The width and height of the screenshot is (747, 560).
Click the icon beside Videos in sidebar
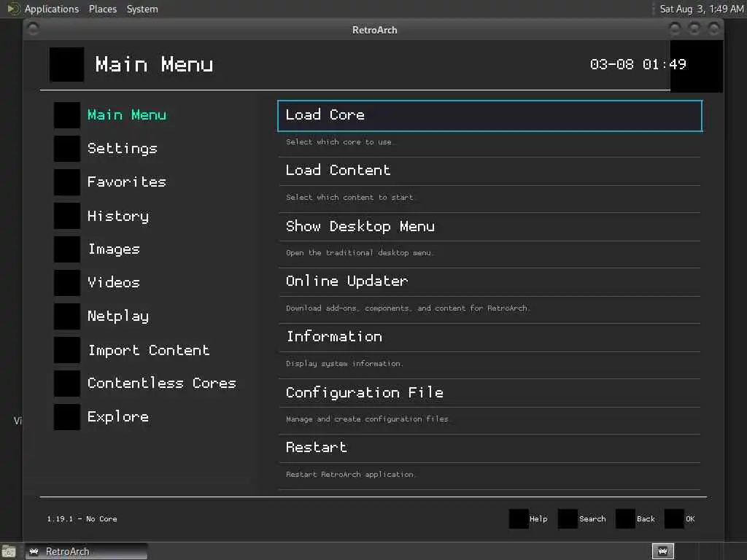(66, 283)
